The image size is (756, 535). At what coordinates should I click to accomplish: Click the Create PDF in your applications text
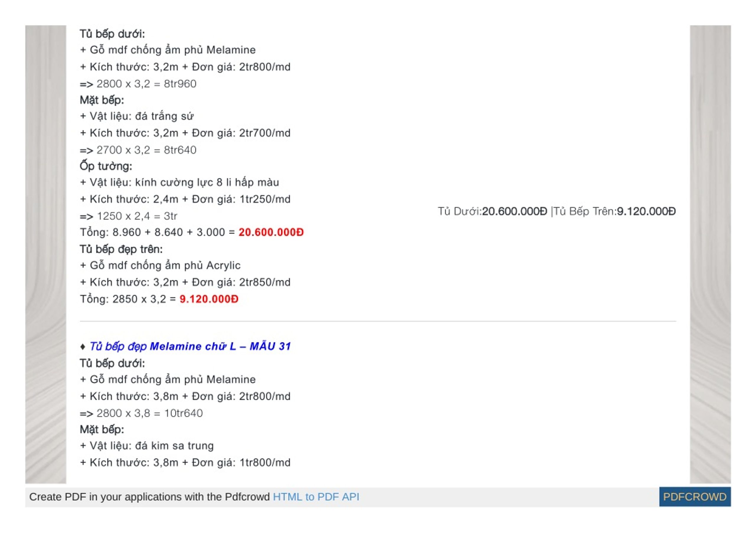tap(149, 496)
